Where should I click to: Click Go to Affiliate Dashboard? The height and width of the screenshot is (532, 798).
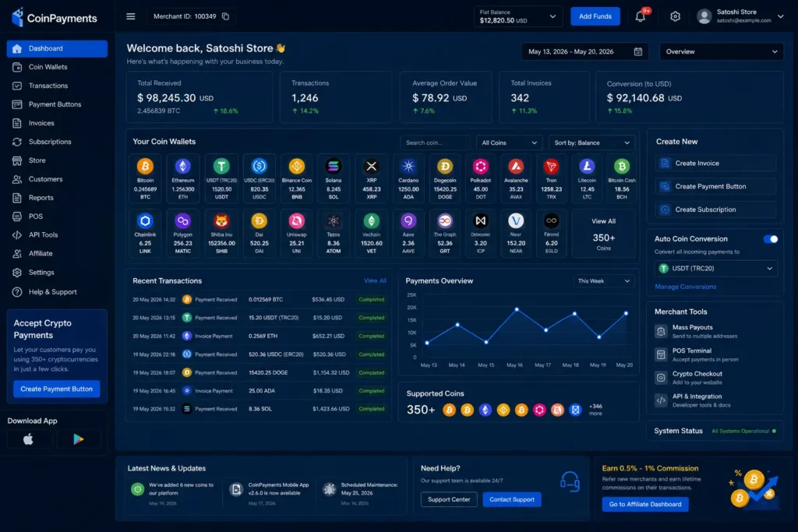(x=644, y=504)
